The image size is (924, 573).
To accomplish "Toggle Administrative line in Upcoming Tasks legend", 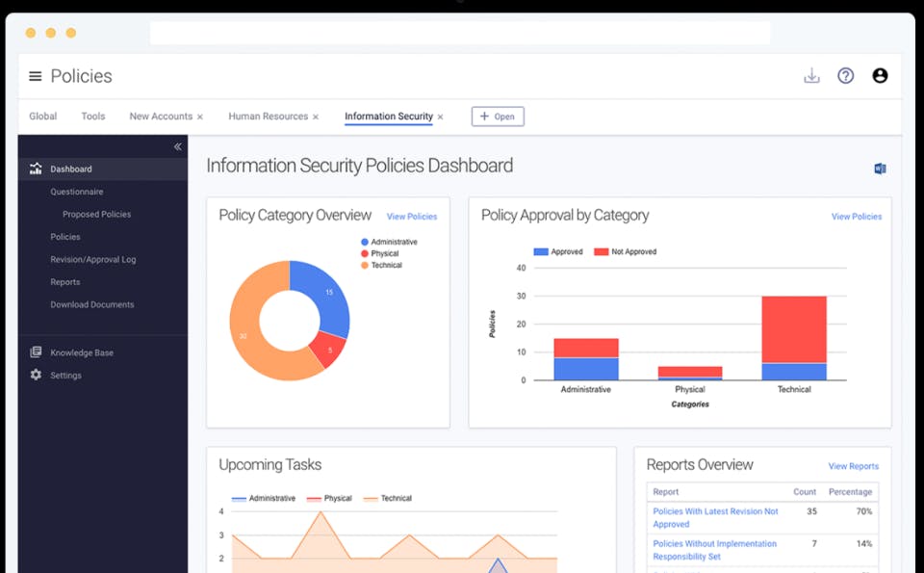I will click(264, 498).
